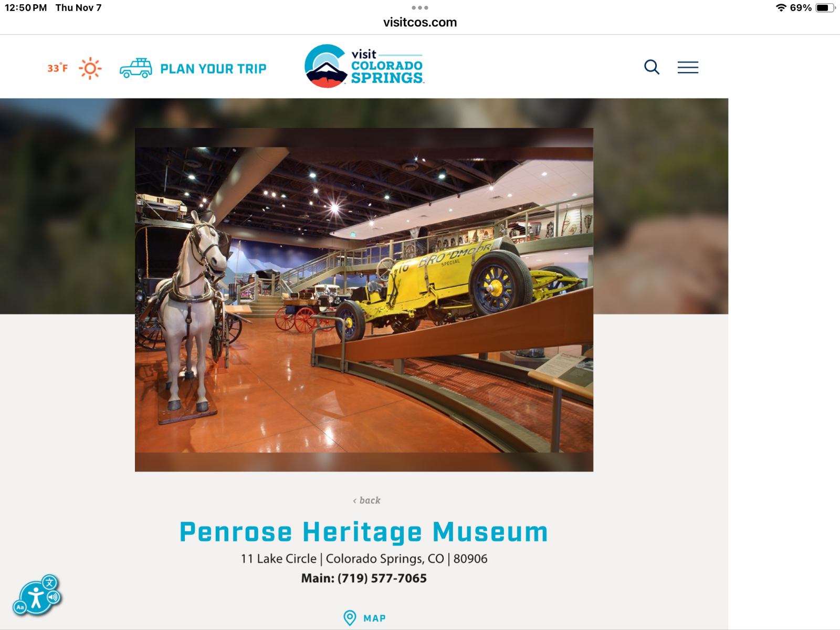
Task: Open the MAP link
Action: coord(375,618)
